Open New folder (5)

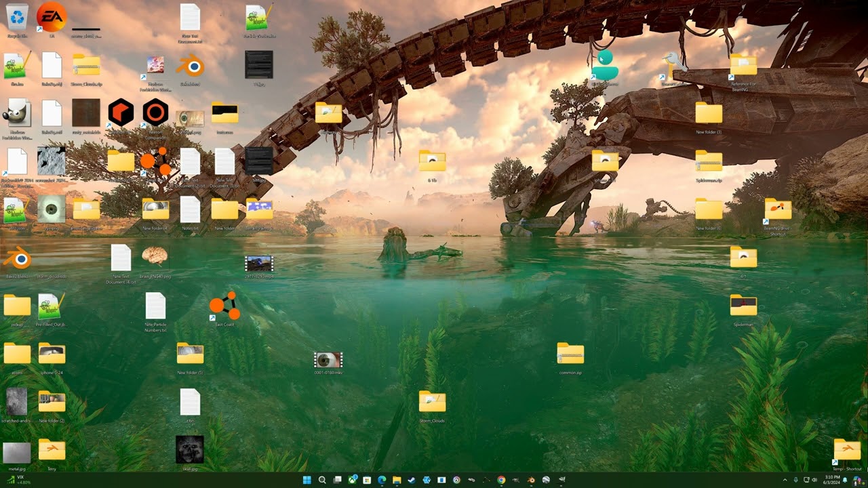coord(190,354)
